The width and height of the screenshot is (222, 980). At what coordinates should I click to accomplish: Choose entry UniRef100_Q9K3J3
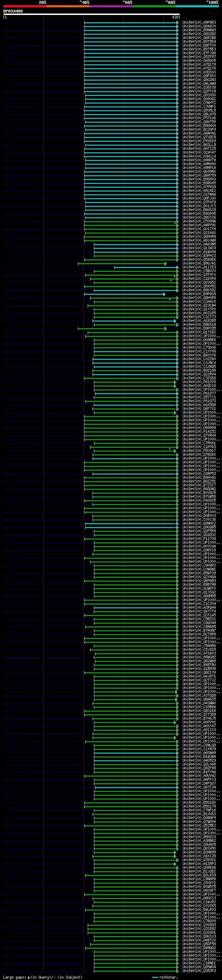199,936
